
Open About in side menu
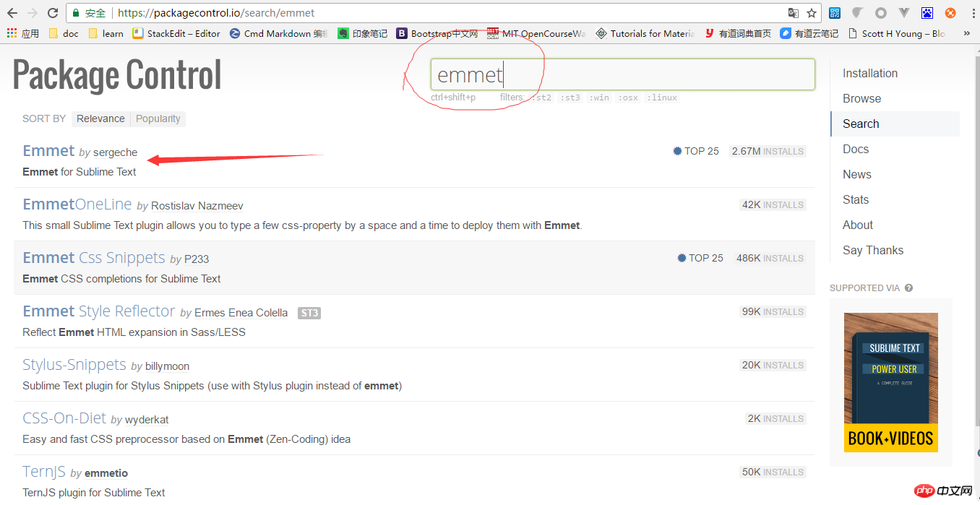point(858,225)
